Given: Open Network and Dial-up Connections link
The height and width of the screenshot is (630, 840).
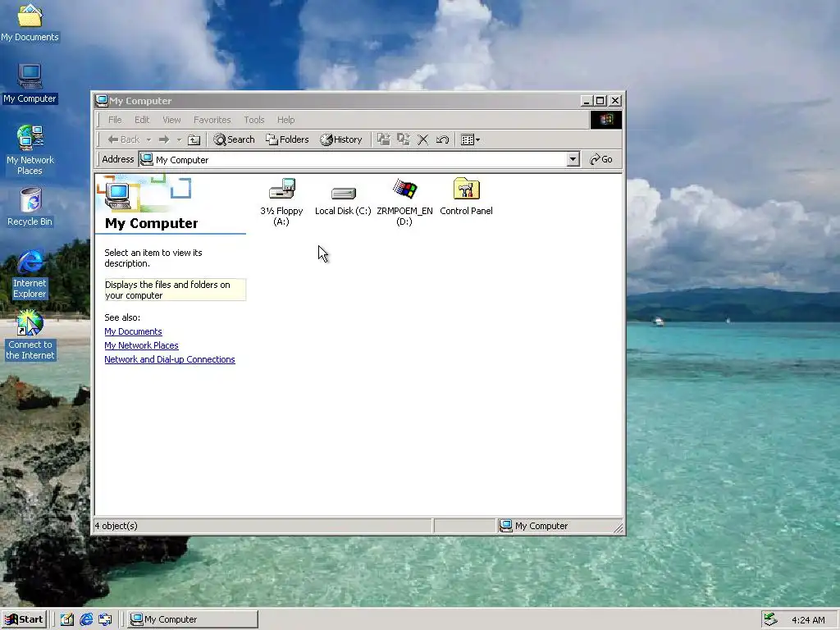Looking at the screenshot, I should click(169, 359).
